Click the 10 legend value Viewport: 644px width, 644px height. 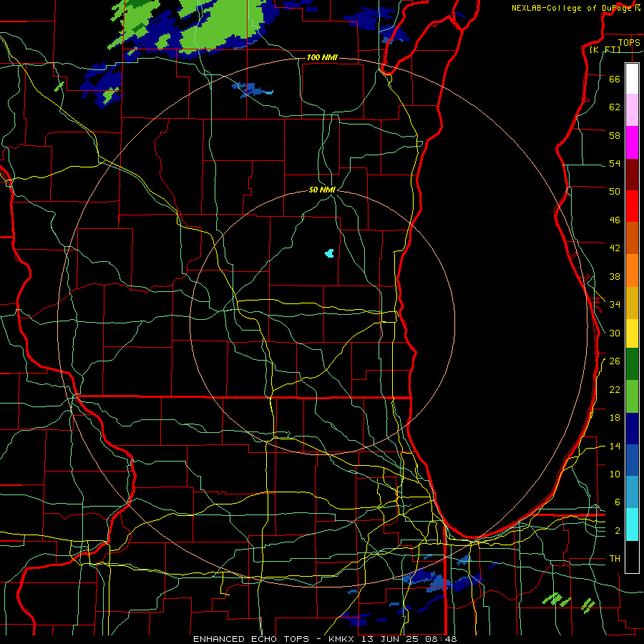click(x=615, y=474)
